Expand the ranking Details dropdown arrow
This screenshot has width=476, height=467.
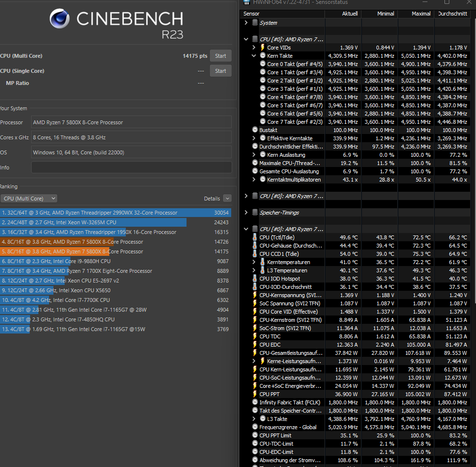tap(227, 199)
